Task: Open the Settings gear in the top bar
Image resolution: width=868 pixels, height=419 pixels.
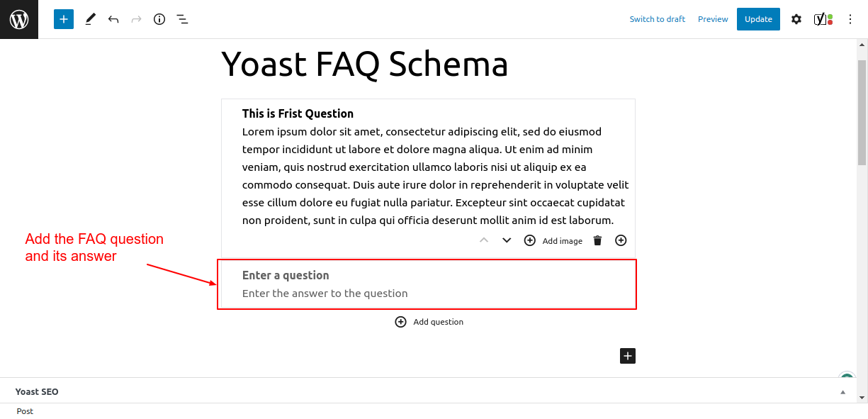Action: [x=796, y=19]
